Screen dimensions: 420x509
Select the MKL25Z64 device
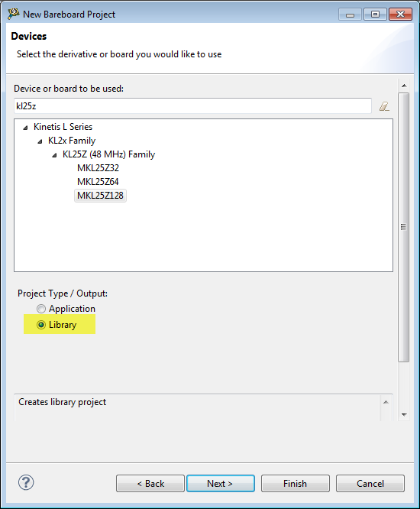pos(98,181)
